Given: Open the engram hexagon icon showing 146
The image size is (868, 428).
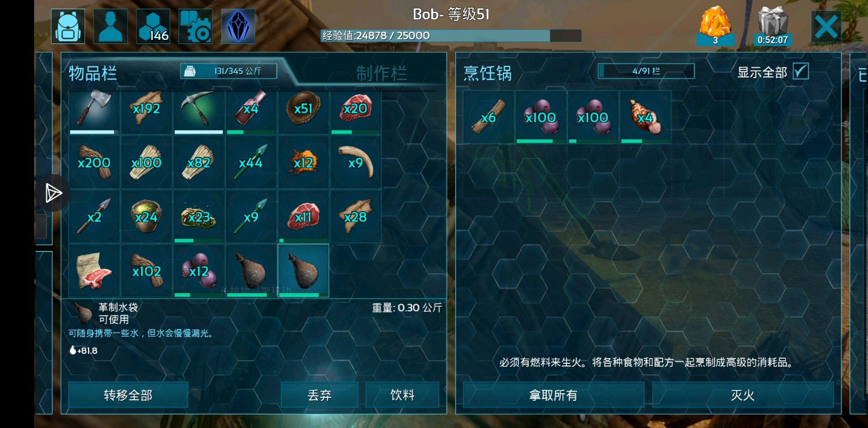Looking at the screenshot, I should (x=153, y=27).
